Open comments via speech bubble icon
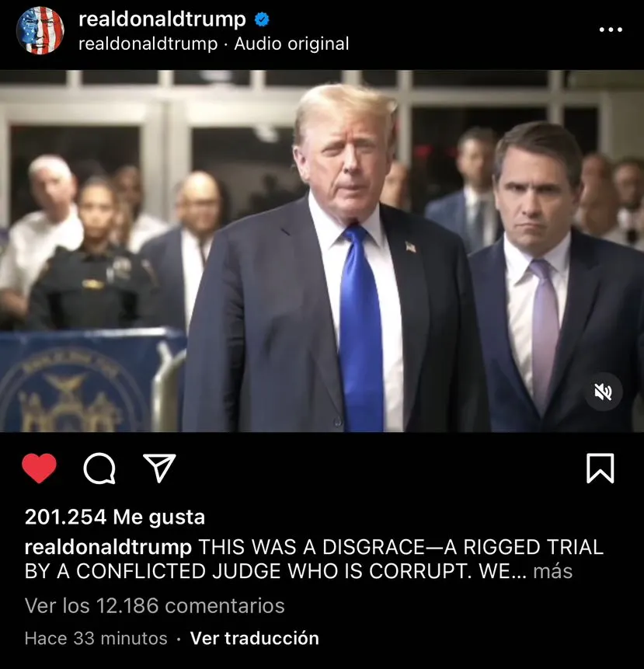Image resolution: width=644 pixels, height=669 pixels. [x=99, y=468]
